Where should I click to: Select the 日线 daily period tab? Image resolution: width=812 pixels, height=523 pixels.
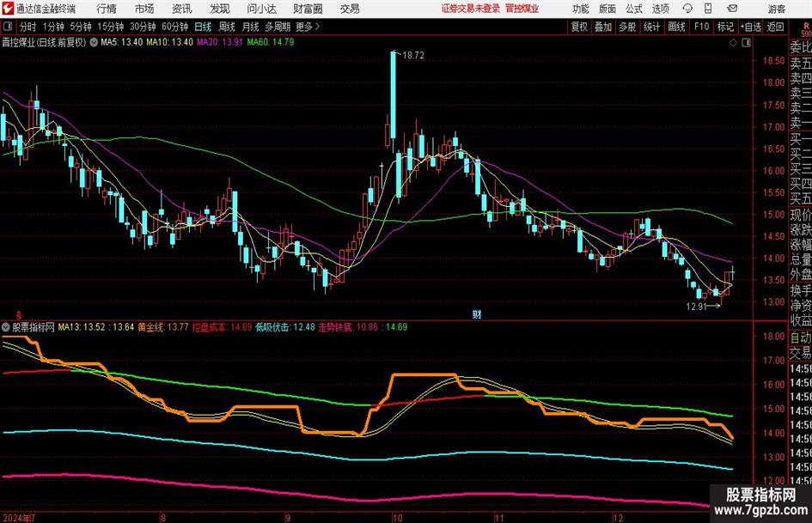(203, 27)
